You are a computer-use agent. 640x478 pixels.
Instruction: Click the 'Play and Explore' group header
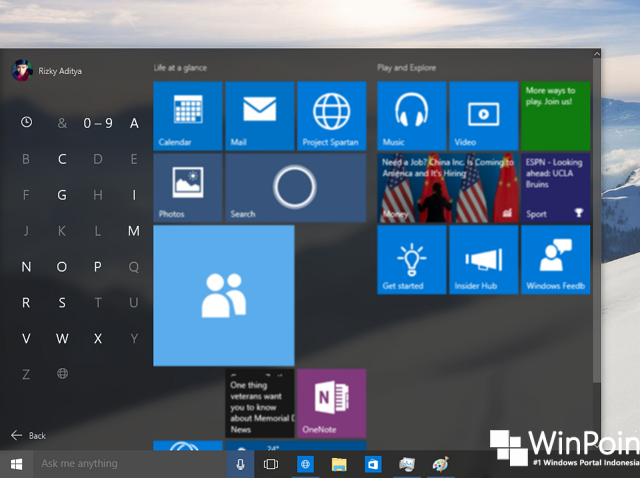coord(407,68)
